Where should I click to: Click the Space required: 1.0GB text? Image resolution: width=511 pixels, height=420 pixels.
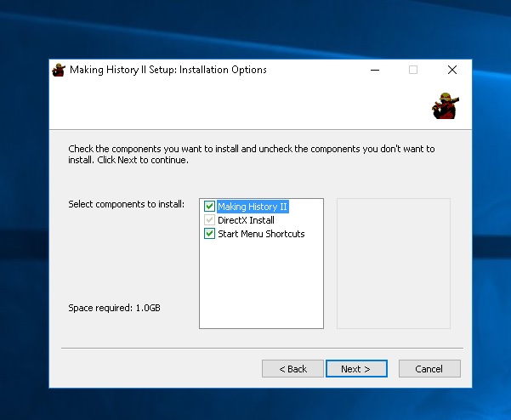(x=114, y=308)
